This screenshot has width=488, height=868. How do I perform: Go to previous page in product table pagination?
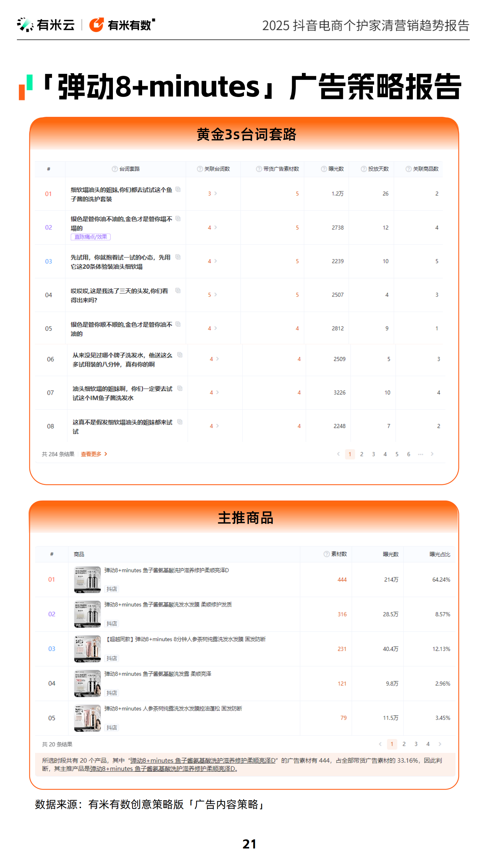tap(380, 744)
